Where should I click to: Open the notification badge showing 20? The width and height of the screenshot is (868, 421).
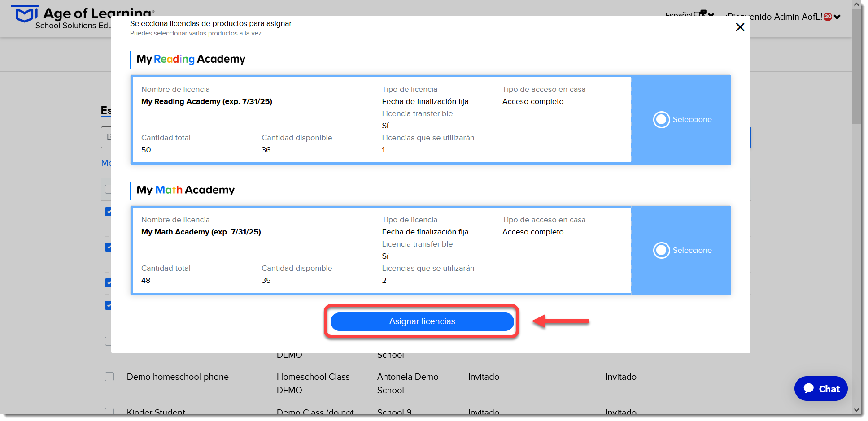coord(828,17)
